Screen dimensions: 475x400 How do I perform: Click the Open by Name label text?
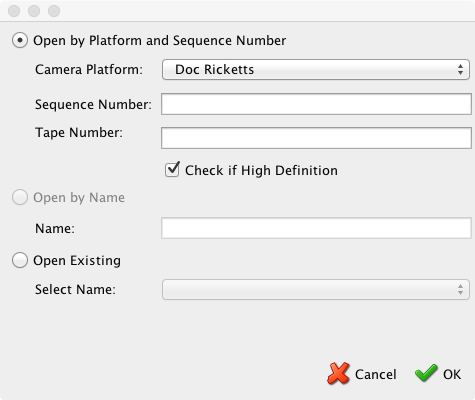(x=79, y=198)
